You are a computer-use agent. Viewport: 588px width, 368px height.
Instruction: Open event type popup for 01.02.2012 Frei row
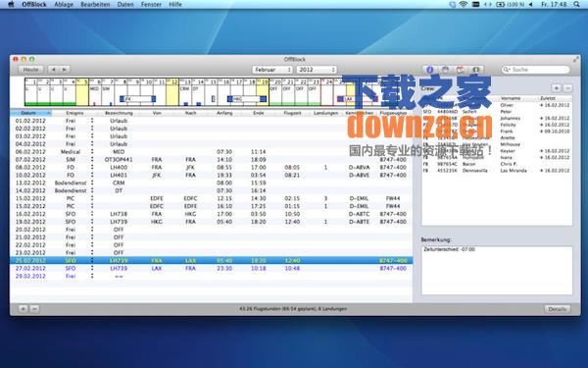pos(92,121)
